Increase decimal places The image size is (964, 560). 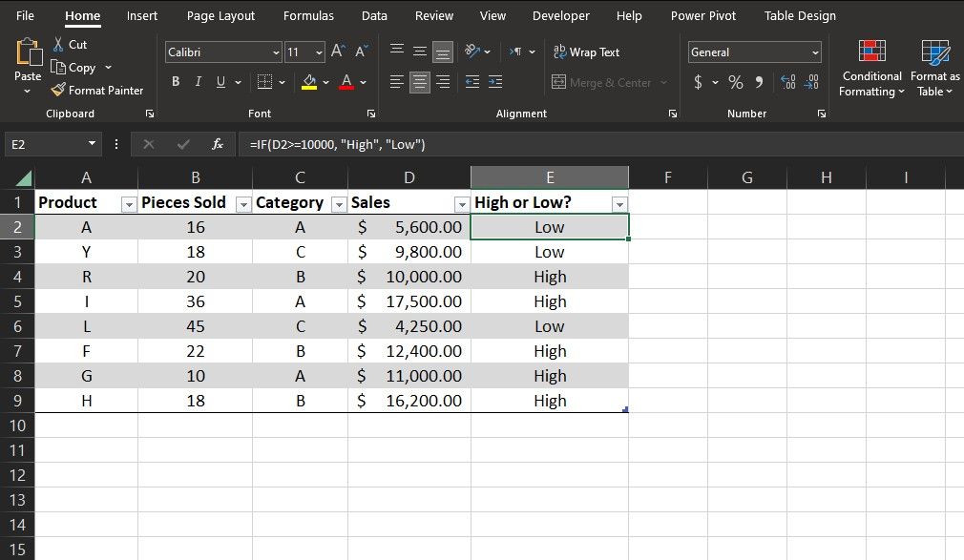coord(786,82)
